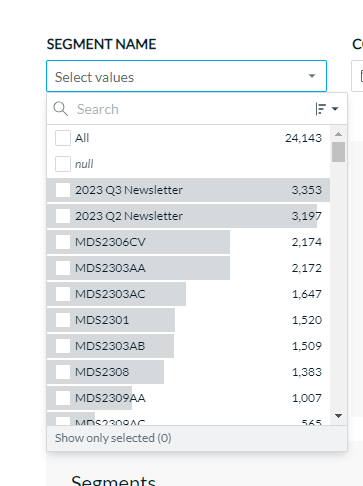363x486 pixels.
Task: Collapse the Select values dropdown arrow
Action: (x=312, y=76)
